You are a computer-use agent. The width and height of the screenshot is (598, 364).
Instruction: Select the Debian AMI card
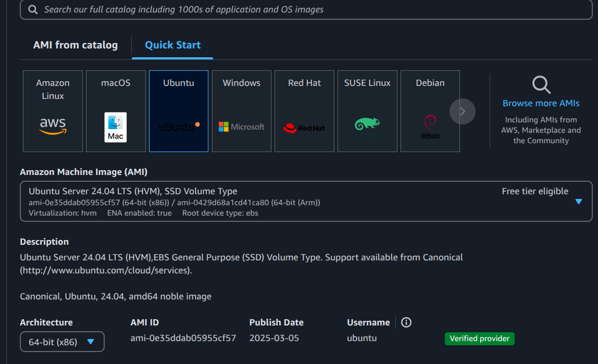430,111
